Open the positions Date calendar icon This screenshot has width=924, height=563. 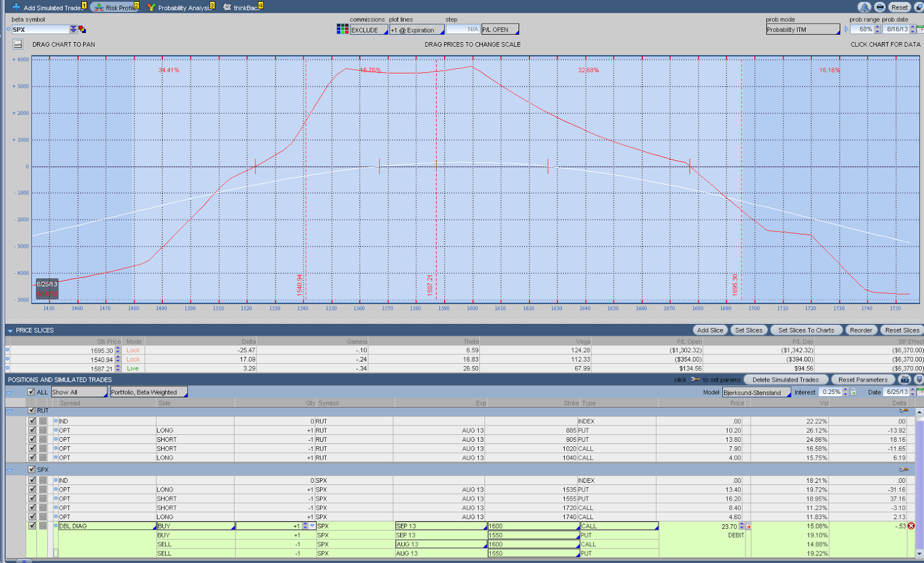[x=921, y=392]
